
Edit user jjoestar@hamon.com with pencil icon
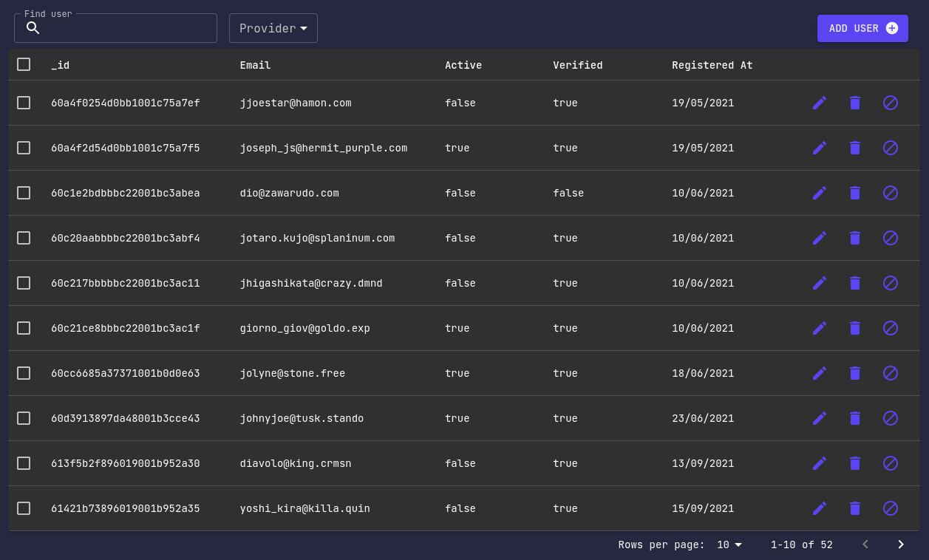[819, 103]
